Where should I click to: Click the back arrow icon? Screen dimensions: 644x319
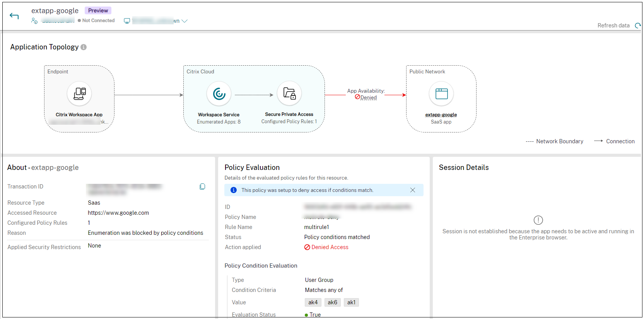(x=14, y=16)
